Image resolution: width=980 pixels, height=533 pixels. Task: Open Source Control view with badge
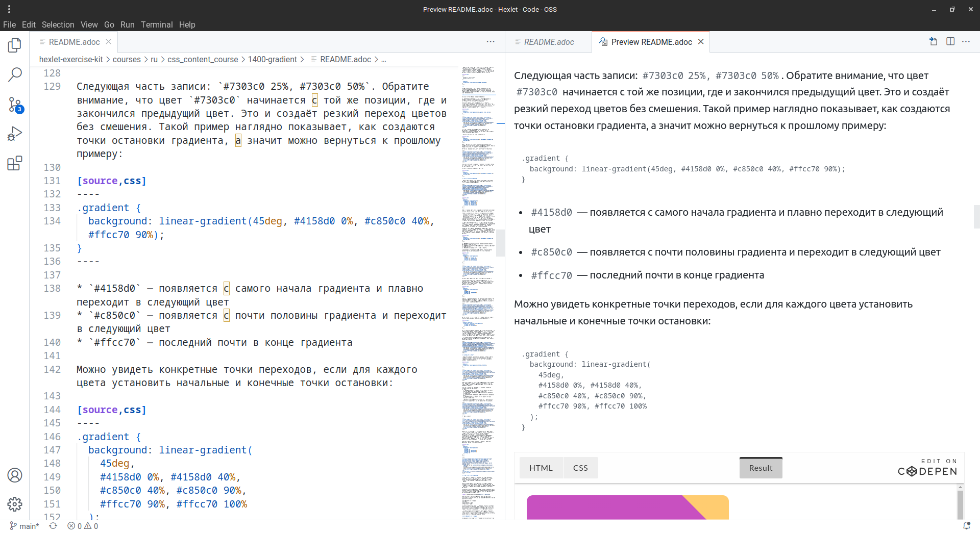(15, 105)
